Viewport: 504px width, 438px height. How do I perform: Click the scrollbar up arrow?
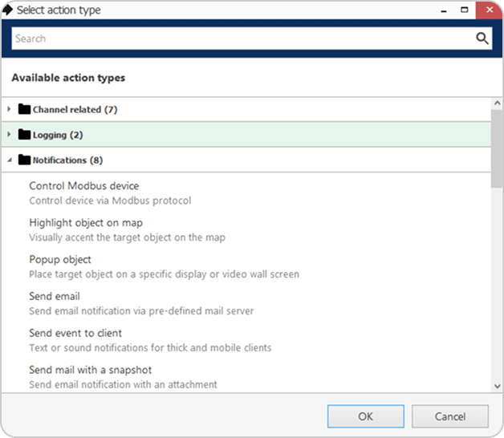coord(497,104)
